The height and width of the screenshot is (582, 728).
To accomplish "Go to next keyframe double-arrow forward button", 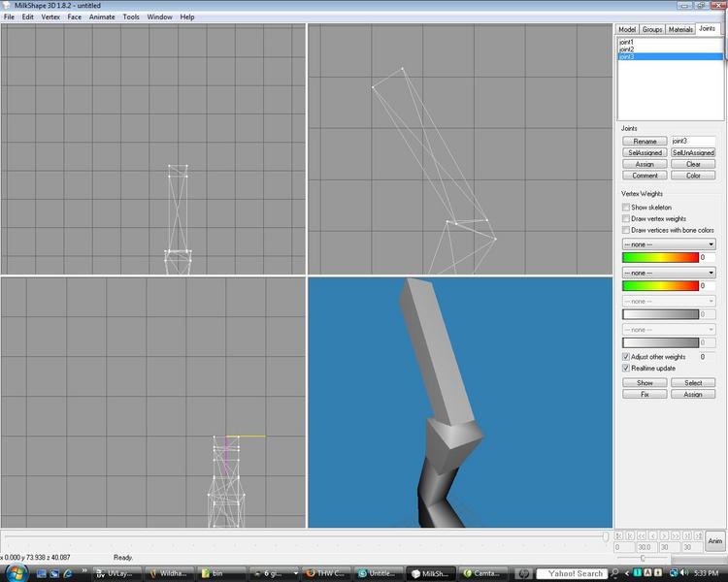I will 676,535.
